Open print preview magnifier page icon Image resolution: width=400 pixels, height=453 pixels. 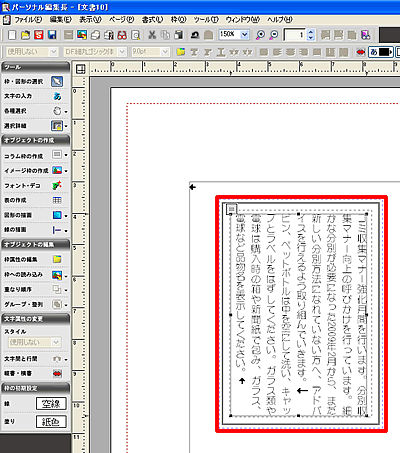click(x=135, y=35)
